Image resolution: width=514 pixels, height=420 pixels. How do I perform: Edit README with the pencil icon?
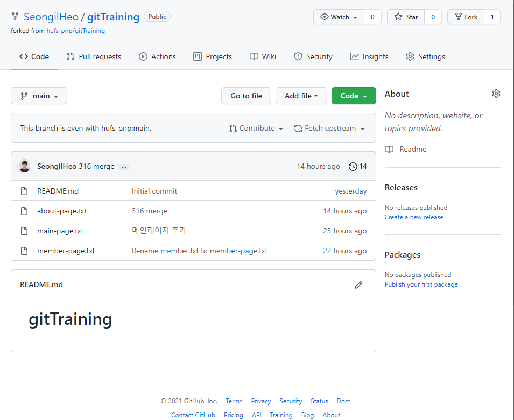[x=358, y=285]
